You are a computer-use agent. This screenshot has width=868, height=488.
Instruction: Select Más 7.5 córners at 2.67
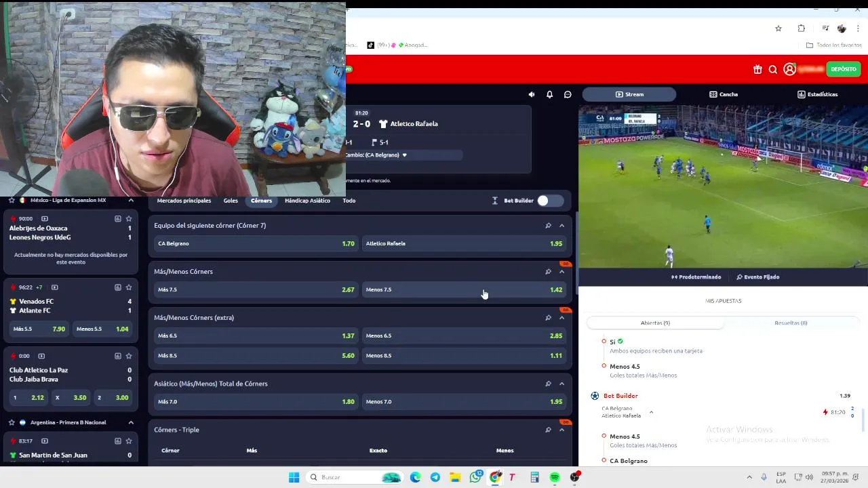tap(256, 289)
